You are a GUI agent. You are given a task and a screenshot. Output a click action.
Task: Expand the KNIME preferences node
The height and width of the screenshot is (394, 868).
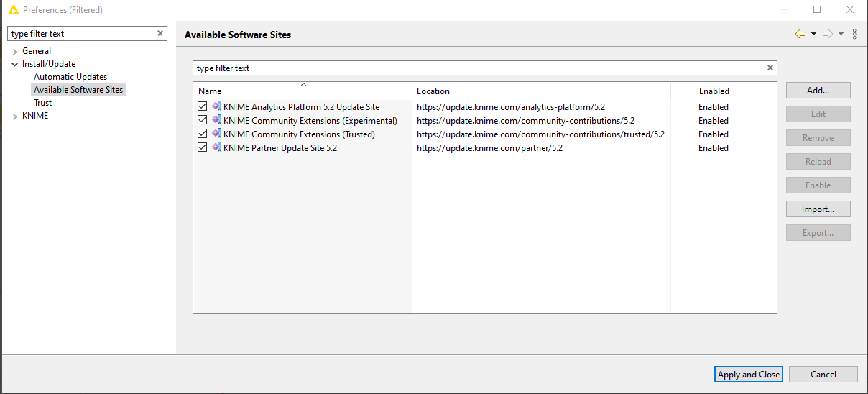[14, 116]
